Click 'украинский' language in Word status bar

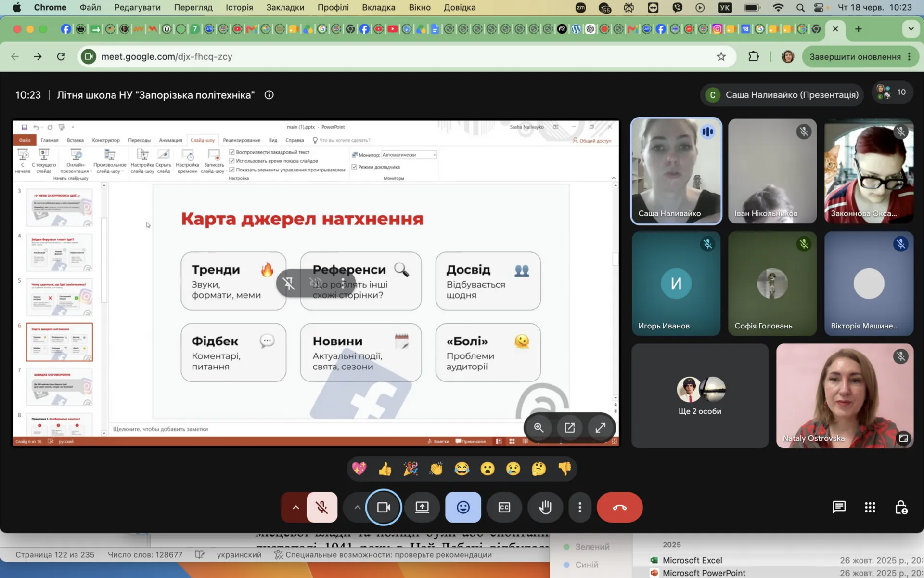(x=239, y=555)
